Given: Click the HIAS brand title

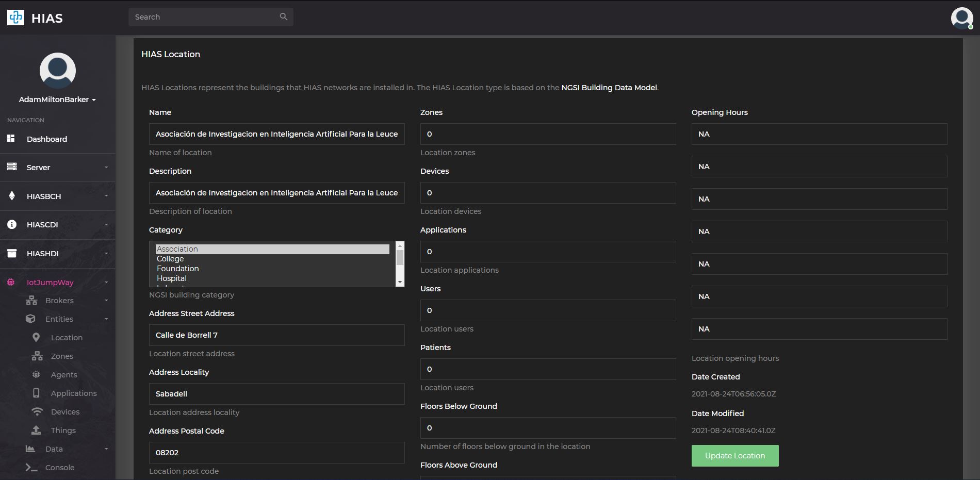Looking at the screenshot, I should (x=47, y=18).
